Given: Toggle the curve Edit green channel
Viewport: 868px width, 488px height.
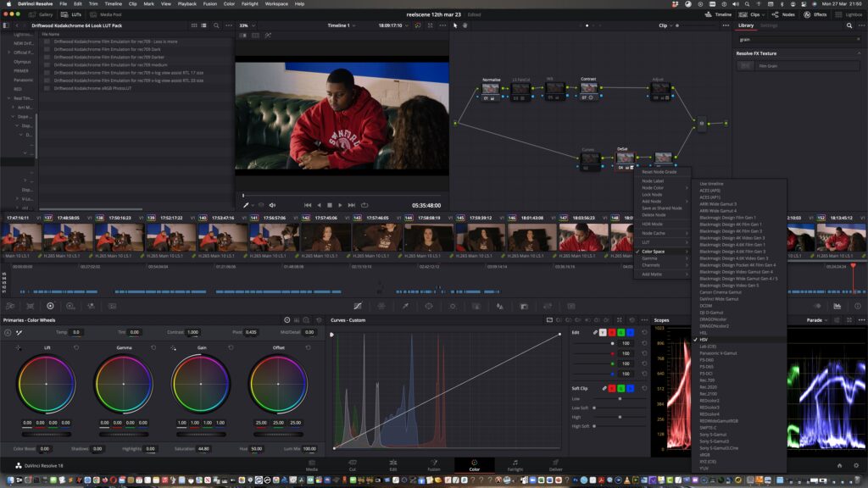Looking at the screenshot, I should pyautogui.click(x=621, y=332).
